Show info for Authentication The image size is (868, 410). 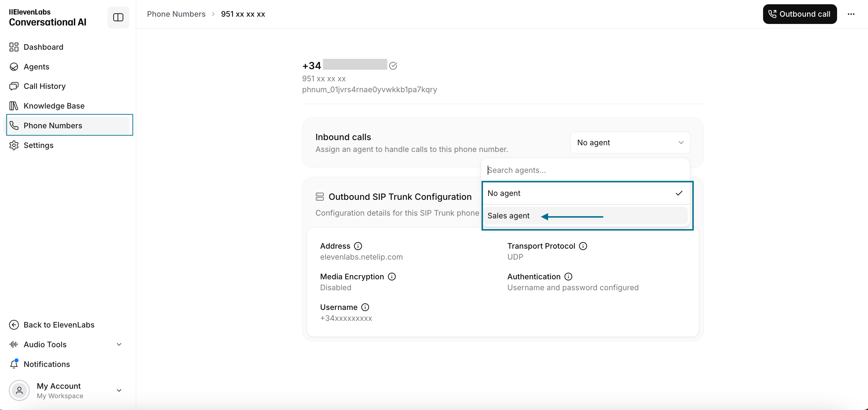568,277
